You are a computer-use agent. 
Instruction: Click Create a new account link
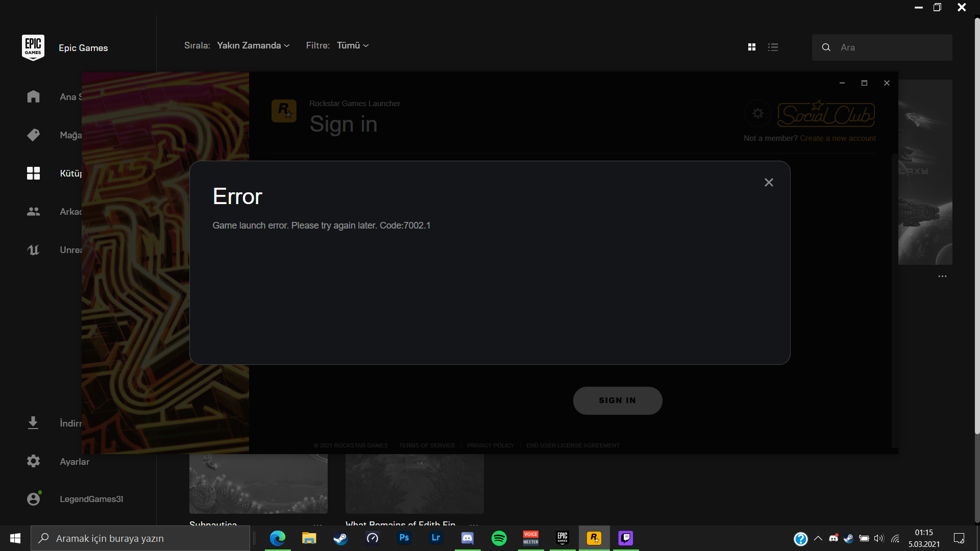[x=838, y=138]
